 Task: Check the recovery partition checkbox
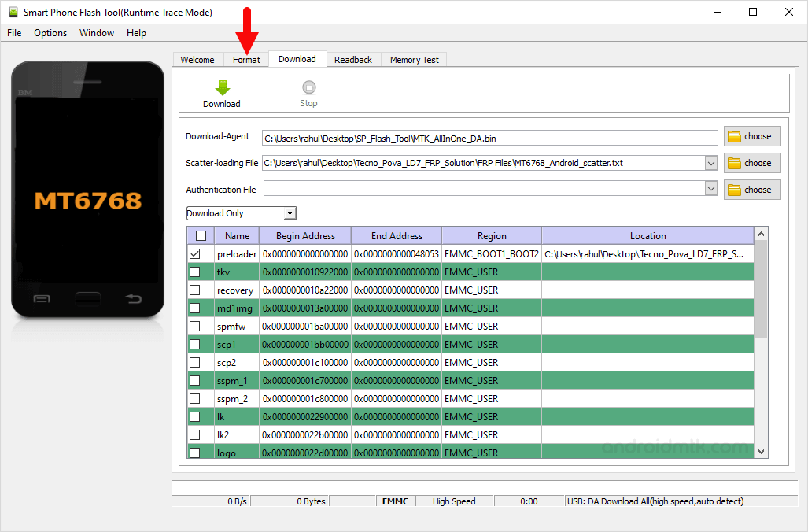(195, 290)
